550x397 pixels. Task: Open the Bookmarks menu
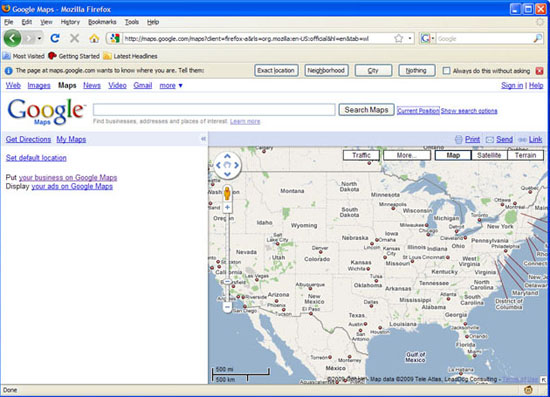(102, 22)
